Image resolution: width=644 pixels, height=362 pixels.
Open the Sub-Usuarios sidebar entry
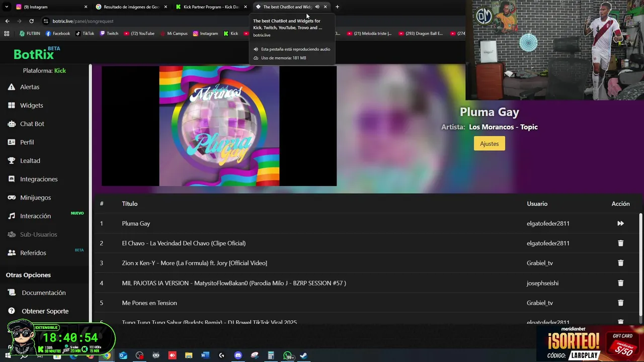[38, 234]
